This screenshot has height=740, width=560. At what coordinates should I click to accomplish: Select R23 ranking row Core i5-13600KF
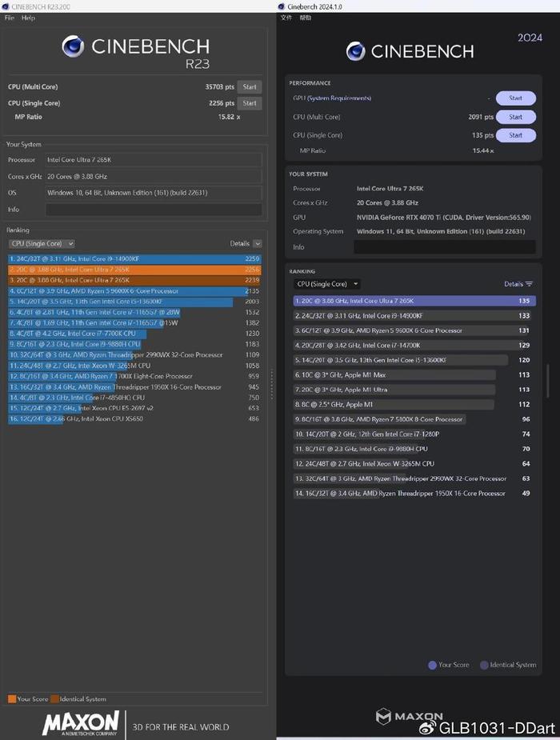pyautogui.click(x=134, y=302)
